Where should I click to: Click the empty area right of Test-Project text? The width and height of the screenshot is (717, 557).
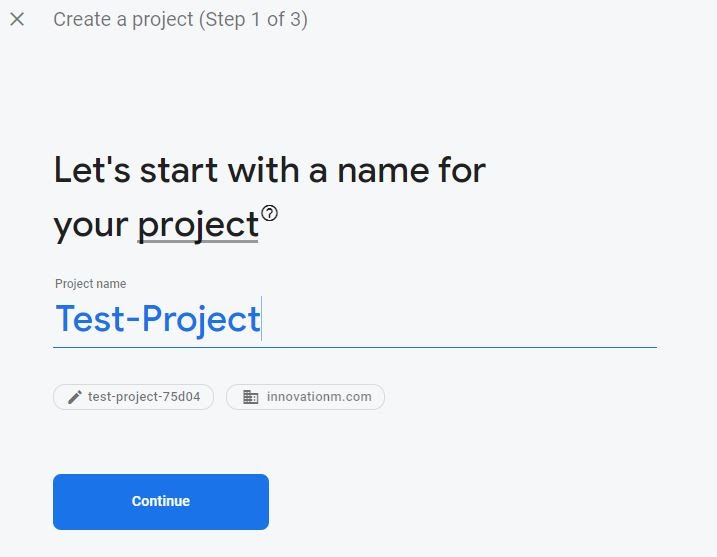[460, 320]
